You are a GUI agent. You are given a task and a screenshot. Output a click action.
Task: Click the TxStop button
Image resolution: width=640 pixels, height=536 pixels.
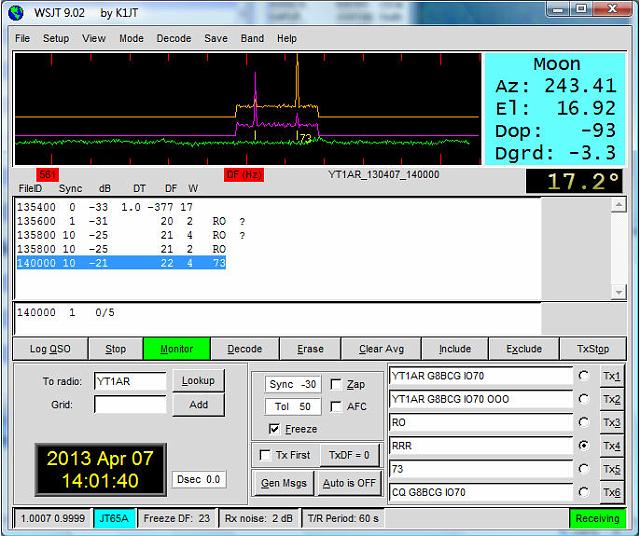tap(593, 349)
